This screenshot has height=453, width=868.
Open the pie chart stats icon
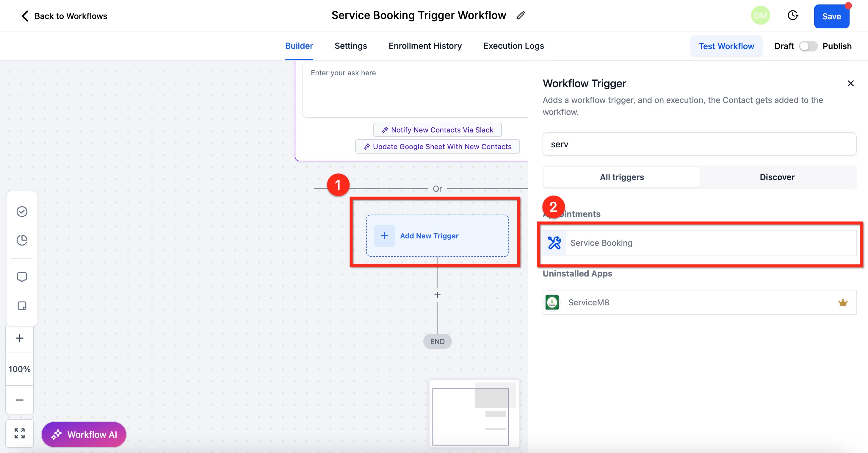(22, 240)
